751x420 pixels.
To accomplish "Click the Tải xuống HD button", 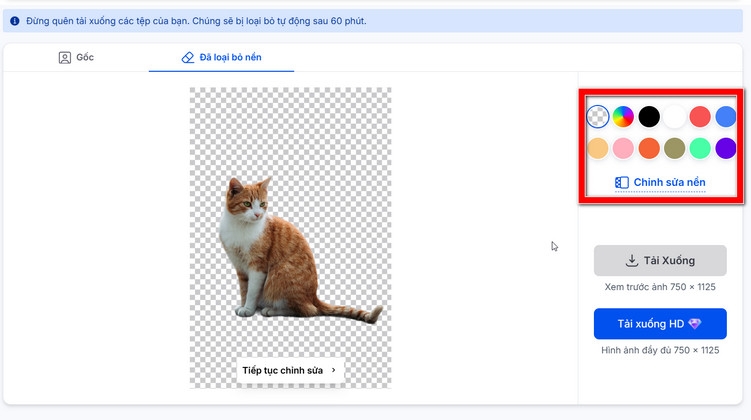I will pyautogui.click(x=660, y=324).
